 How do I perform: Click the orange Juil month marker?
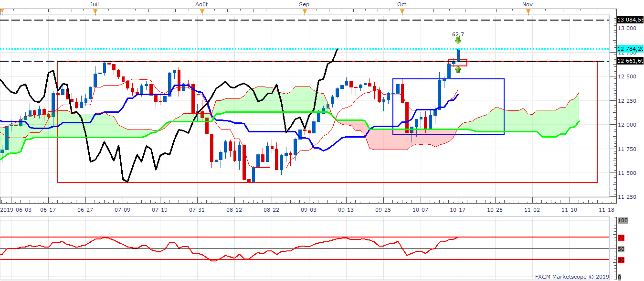click(x=95, y=12)
